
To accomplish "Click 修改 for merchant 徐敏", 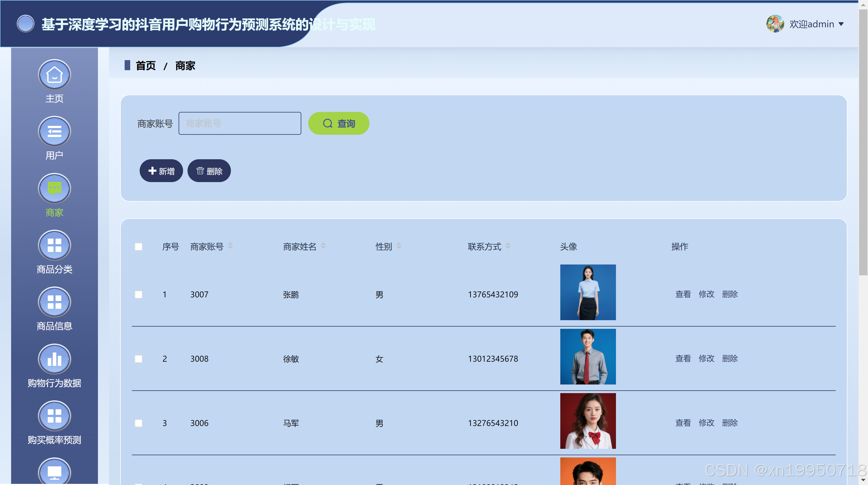I will pos(707,359).
